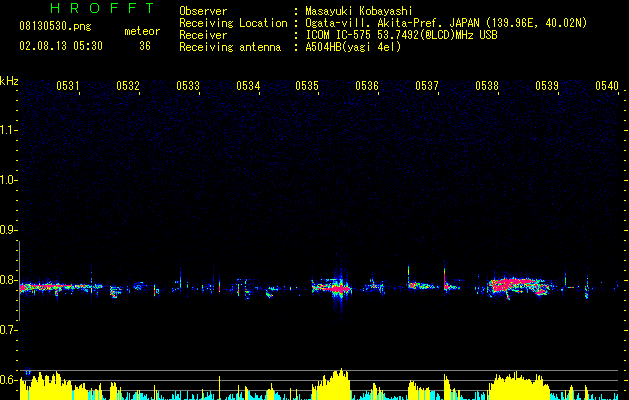The image size is (629, 400).
Task: Click the 0539 time marker
Action: (x=547, y=85)
